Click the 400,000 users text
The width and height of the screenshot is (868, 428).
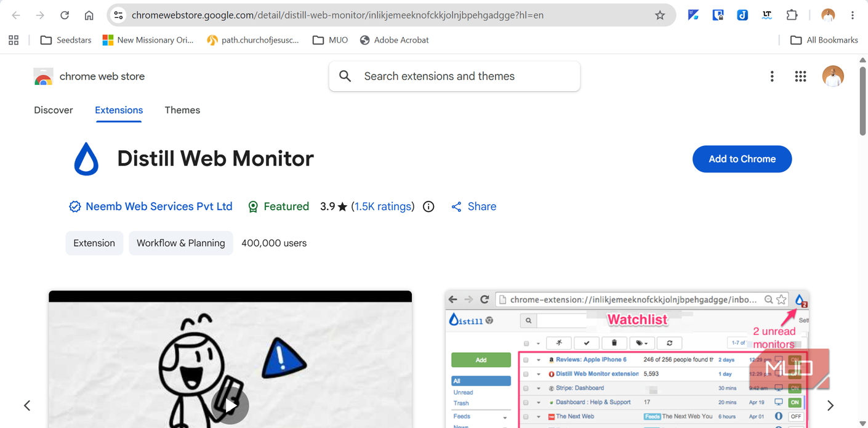click(x=274, y=243)
